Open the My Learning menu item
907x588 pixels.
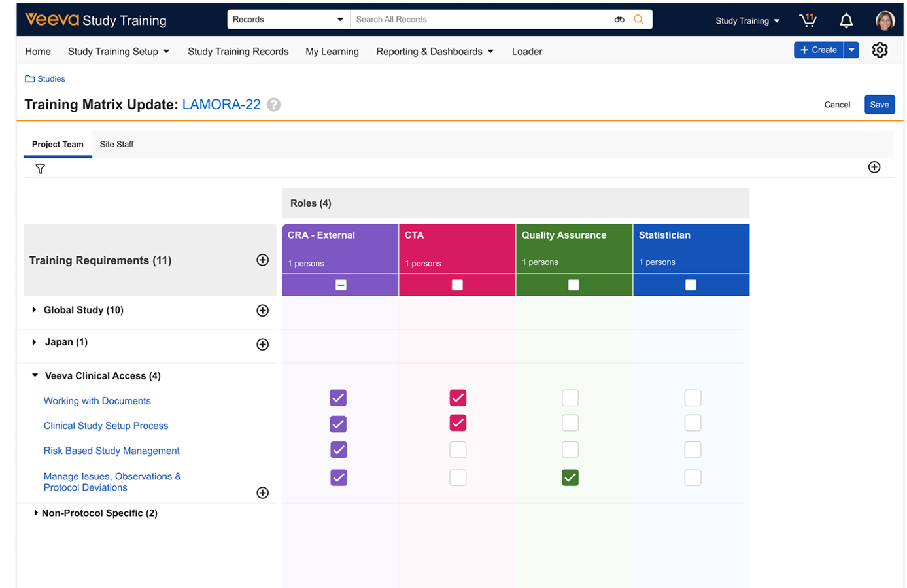[x=332, y=52]
